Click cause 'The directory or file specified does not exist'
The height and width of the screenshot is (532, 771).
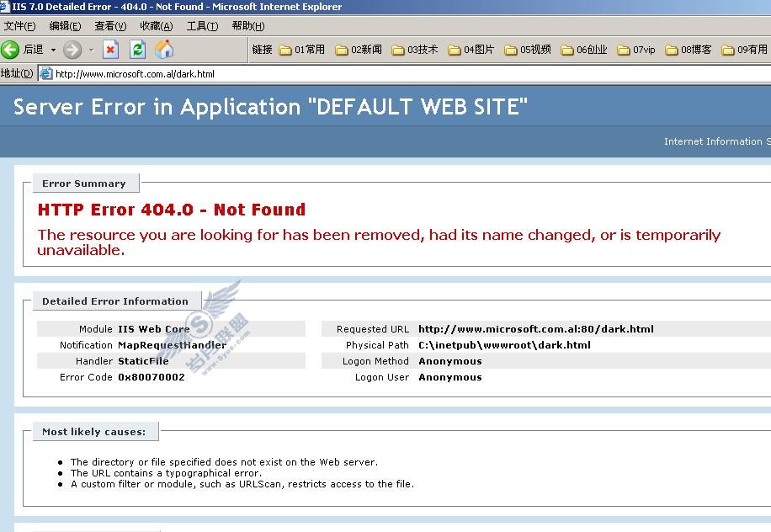(224, 462)
